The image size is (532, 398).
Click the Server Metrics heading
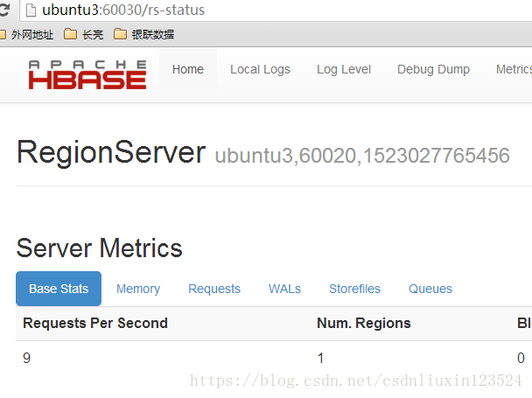coord(100,248)
